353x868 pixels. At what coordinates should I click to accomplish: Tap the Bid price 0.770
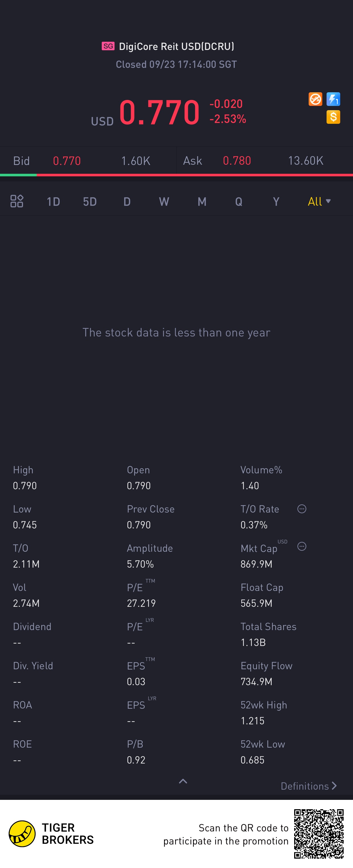(x=67, y=161)
